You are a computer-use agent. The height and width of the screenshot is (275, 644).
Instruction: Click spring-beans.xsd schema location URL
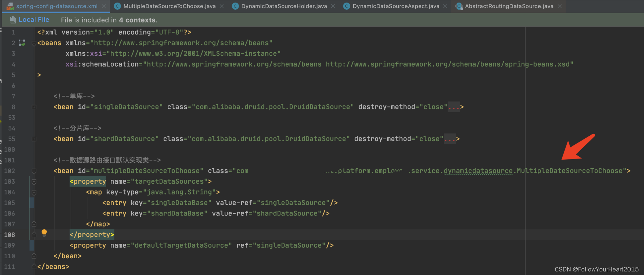[448, 64]
